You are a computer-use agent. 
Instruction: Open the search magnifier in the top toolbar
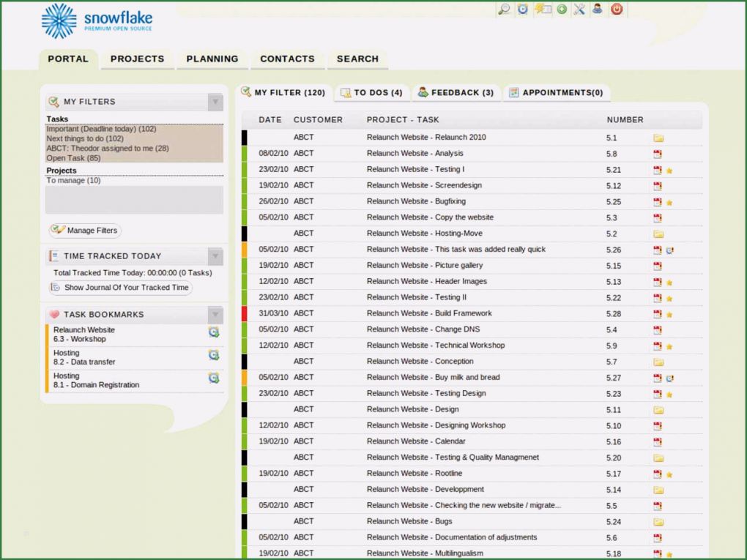pyautogui.click(x=505, y=10)
